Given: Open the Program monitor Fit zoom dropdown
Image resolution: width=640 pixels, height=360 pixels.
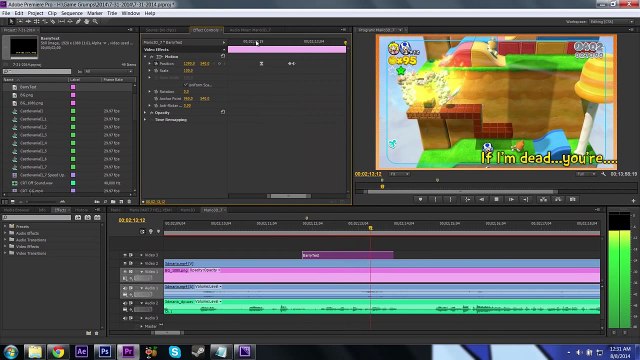Looking at the screenshot, I should 399,174.
